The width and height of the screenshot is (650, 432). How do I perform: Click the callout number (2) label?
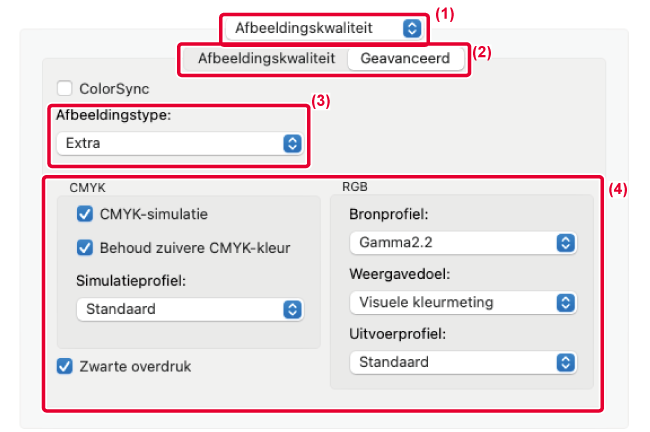tap(482, 54)
